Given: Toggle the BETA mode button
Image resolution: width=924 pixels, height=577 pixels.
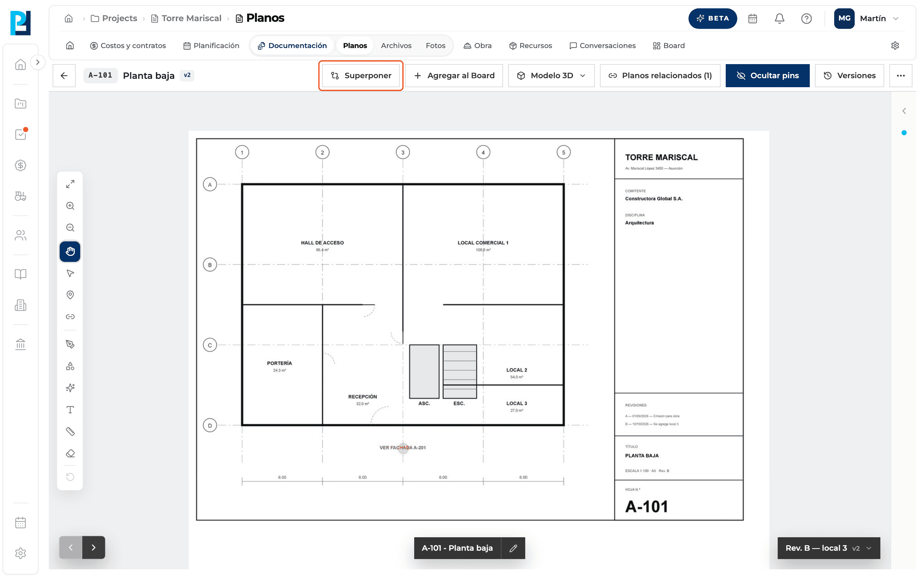Looking at the screenshot, I should [713, 18].
